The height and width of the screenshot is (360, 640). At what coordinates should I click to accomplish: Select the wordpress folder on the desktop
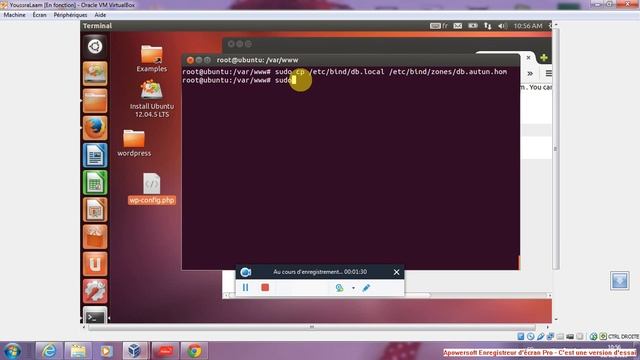tap(134, 143)
